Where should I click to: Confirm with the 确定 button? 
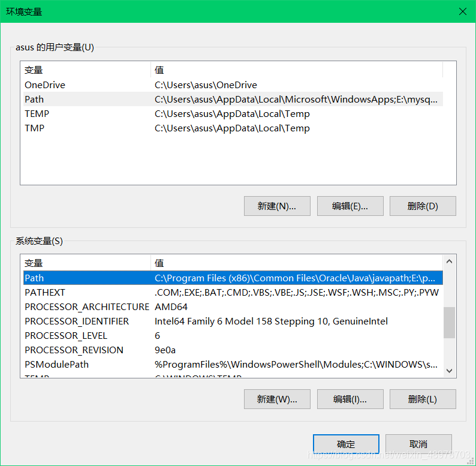346,444
